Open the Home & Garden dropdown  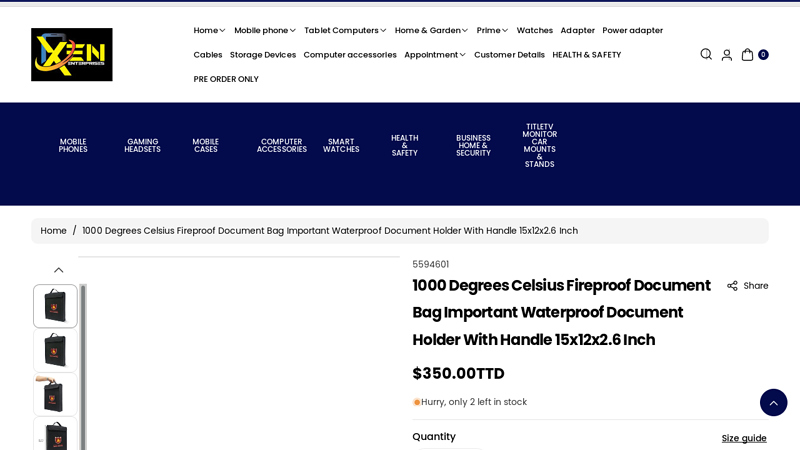pos(431,30)
